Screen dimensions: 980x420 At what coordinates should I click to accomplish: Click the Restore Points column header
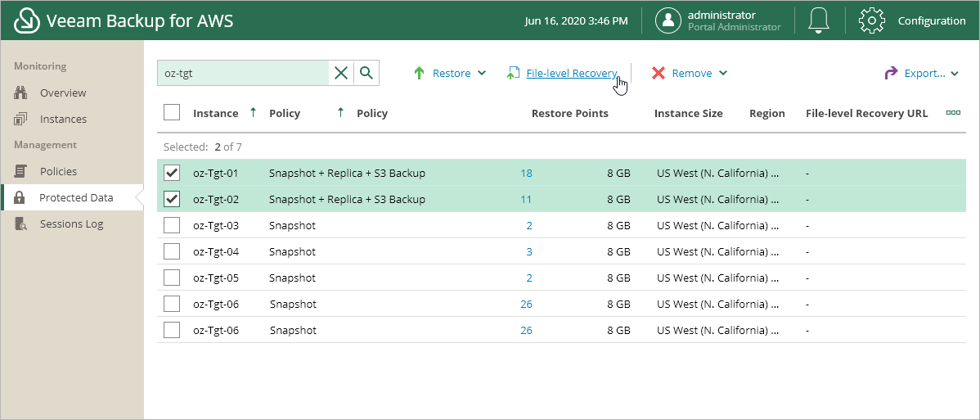[x=570, y=113]
